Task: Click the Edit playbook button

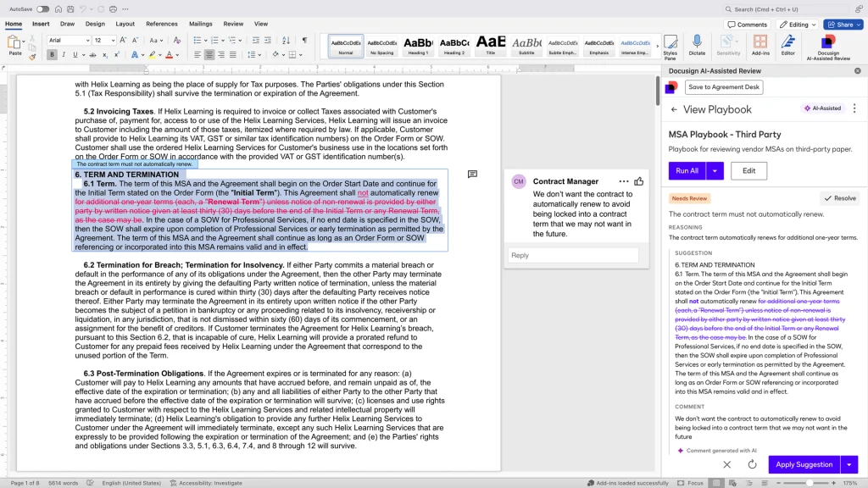Action: (x=748, y=170)
